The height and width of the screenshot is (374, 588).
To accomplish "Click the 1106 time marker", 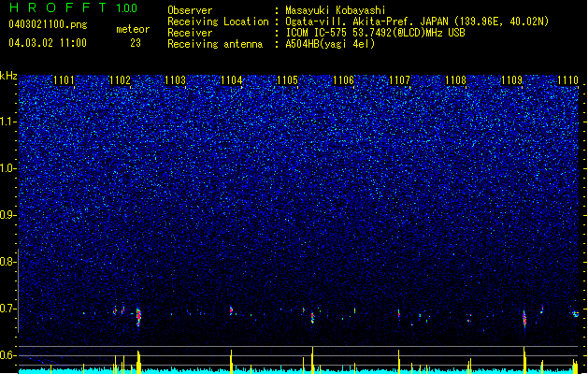I will (343, 80).
